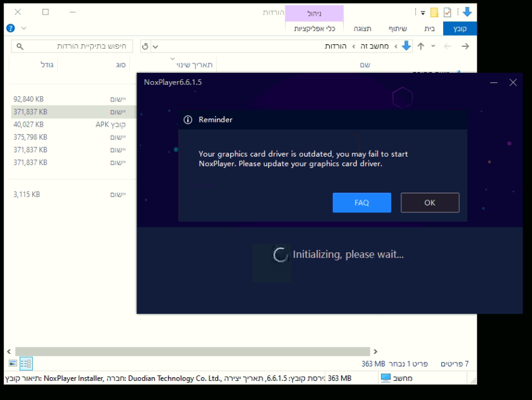Click the properties checkmark quick access icon
Viewport: 532px width, 400px height.
click(448, 13)
